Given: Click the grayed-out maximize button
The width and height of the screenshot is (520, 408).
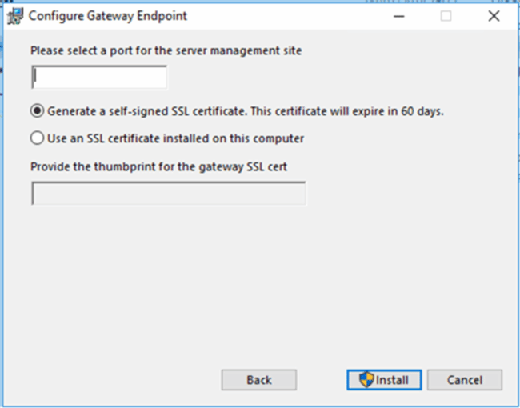Looking at the screenshot, I should [446, 16].
